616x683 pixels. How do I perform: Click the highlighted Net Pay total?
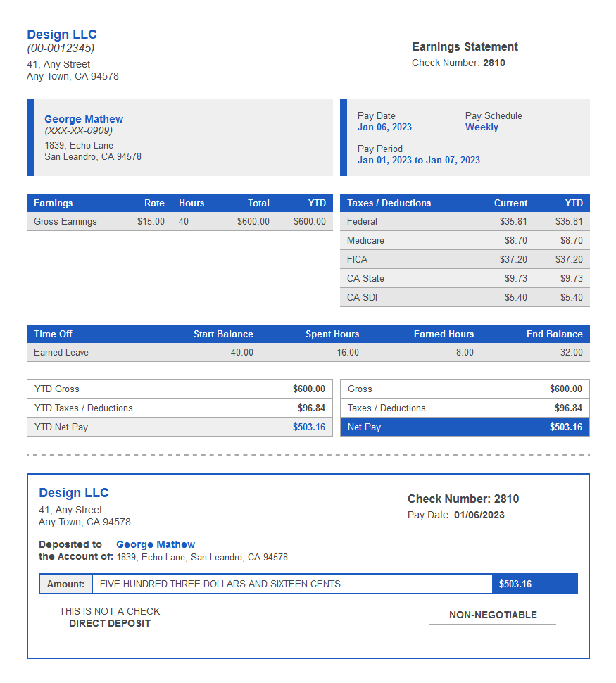point(465,427)
